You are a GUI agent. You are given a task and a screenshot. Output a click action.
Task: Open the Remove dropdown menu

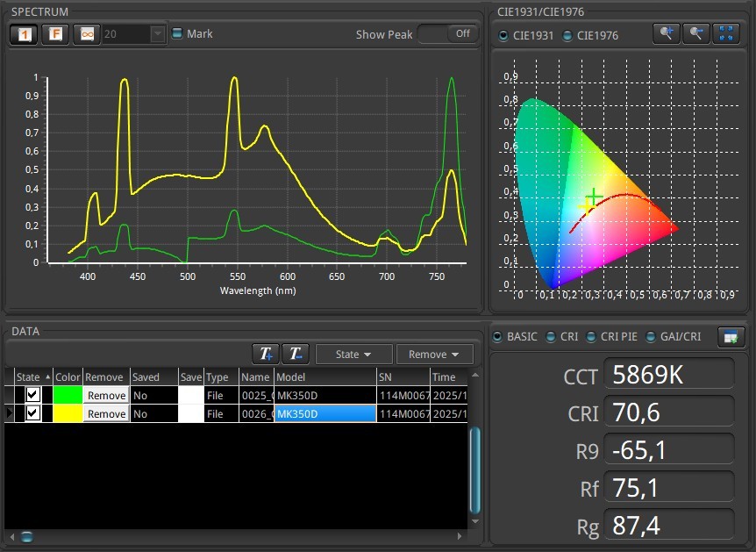[434, 355]
